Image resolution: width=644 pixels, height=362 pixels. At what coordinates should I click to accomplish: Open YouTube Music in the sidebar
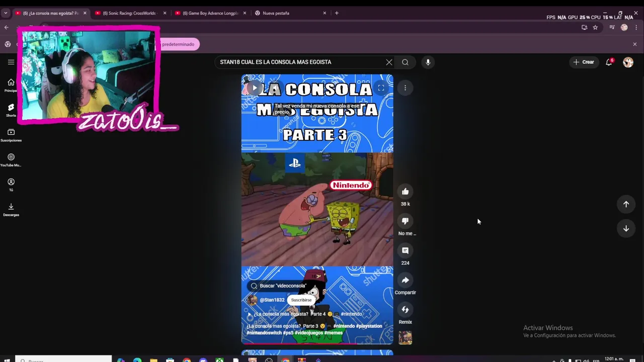click(11, 160)
